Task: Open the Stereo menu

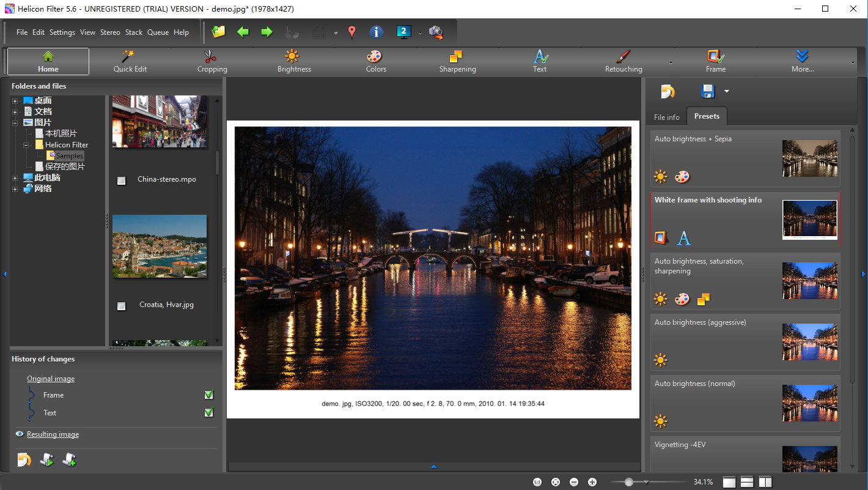Action: [x=110, y=32]
